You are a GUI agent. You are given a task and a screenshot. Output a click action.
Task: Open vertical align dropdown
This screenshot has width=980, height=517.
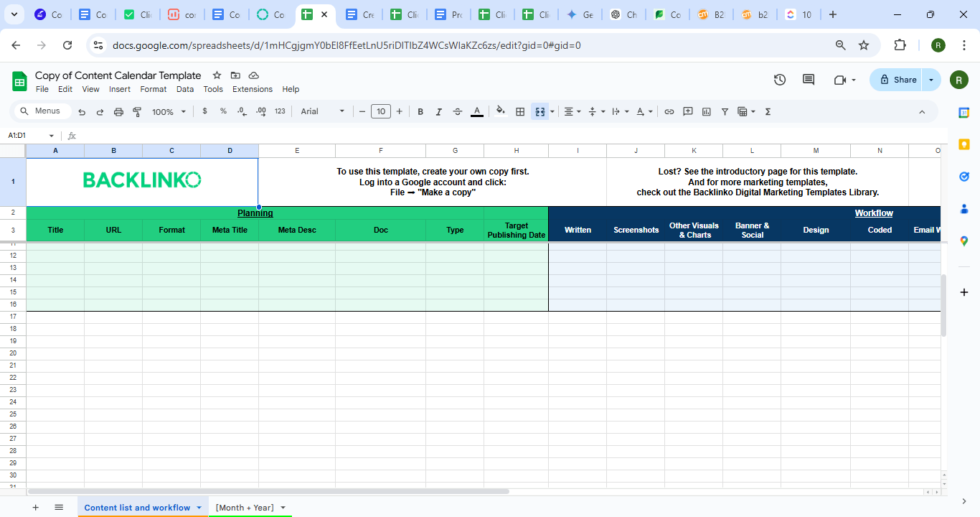pyautogui.click(x=596, y=111)
